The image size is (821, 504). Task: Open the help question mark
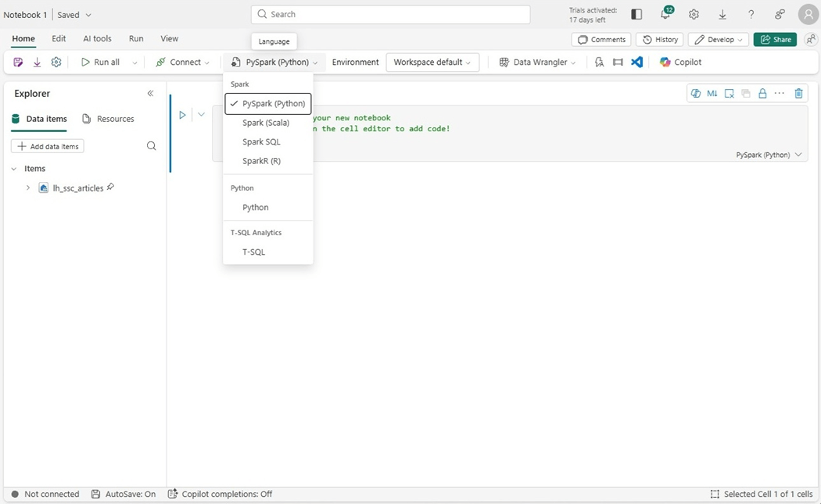click(x=751, y=15)
